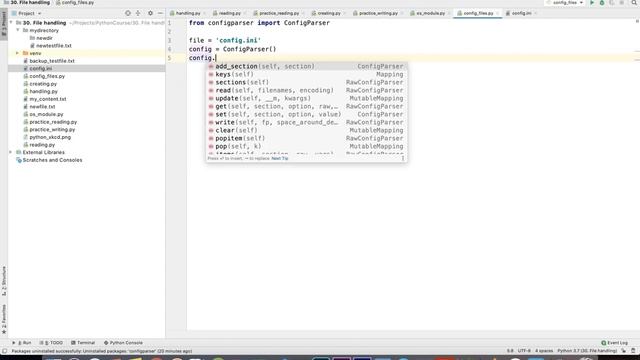Viewport: 640px width, 360px height.
Task: Choose keys(self) completion suggestion
Action: point(306,74)
